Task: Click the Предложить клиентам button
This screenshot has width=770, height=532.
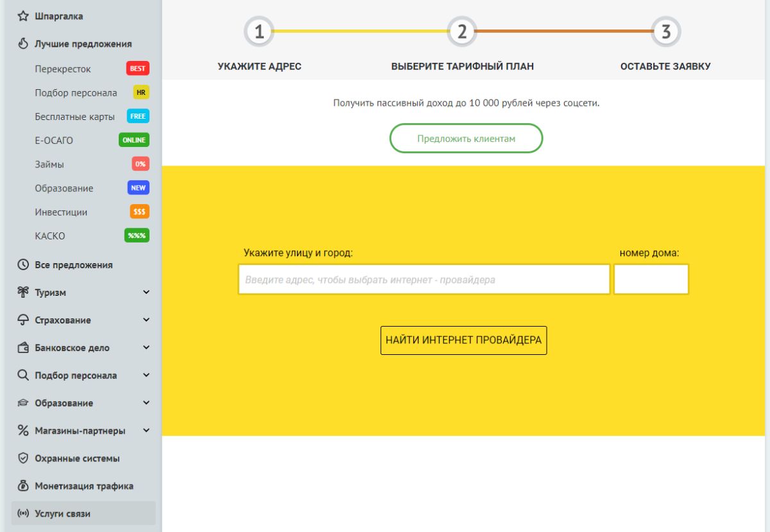Action: point(466,139)
